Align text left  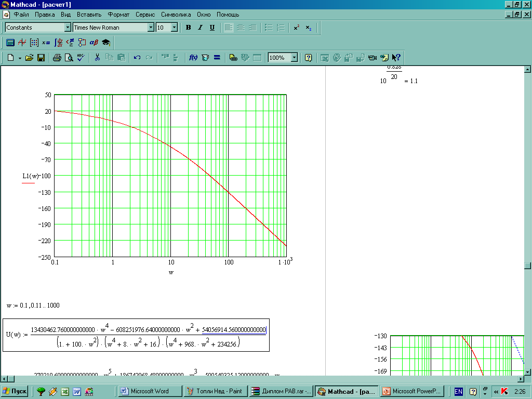(x=229, y=28)
